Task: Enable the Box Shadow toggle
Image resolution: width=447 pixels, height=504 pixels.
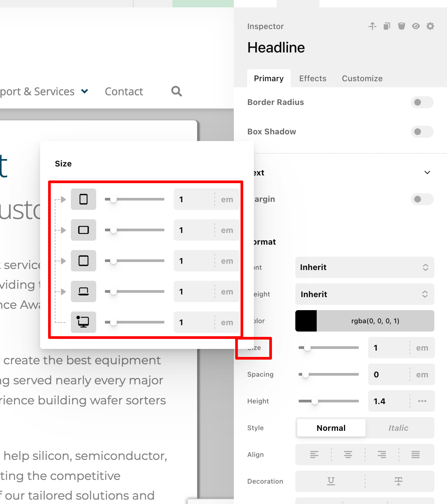Action: (x=422, y=132)
